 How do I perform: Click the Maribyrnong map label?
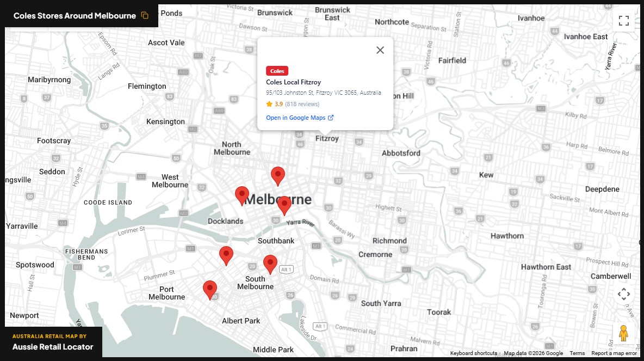(49, 79)
